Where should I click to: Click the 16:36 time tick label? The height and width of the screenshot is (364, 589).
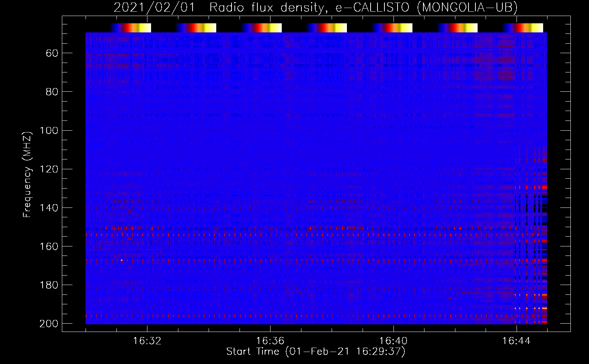pos(270,341)
